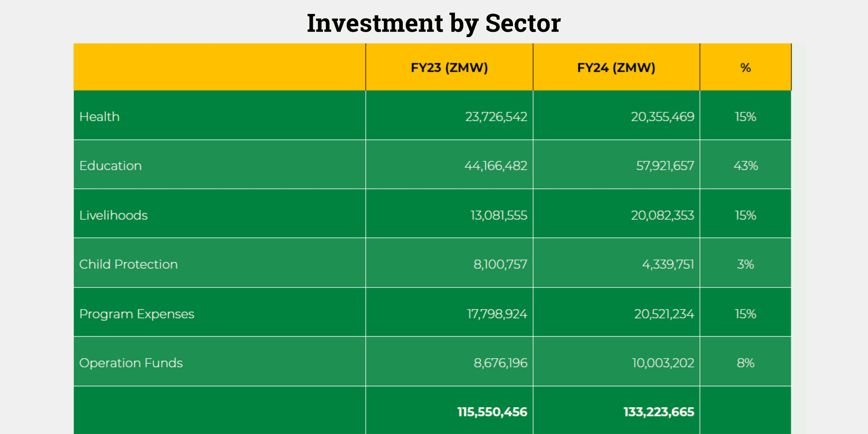Select the FY24 (ZMW) column header

(616, 68)
